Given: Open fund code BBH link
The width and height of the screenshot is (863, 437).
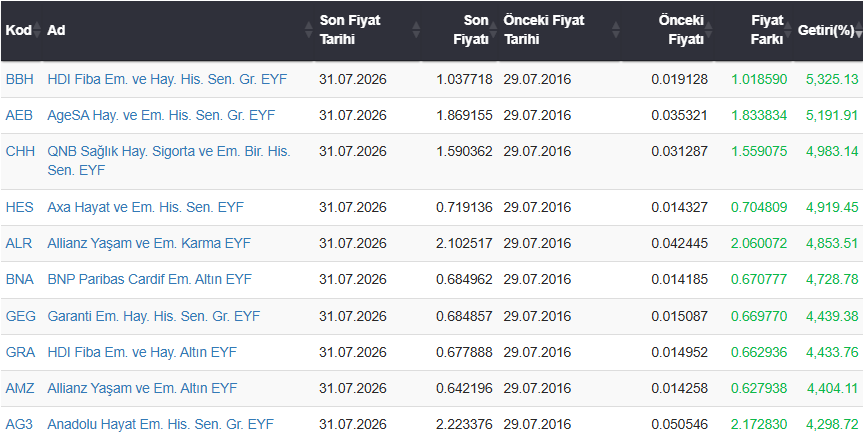Looking at the screenshot, I should (20, 79).
